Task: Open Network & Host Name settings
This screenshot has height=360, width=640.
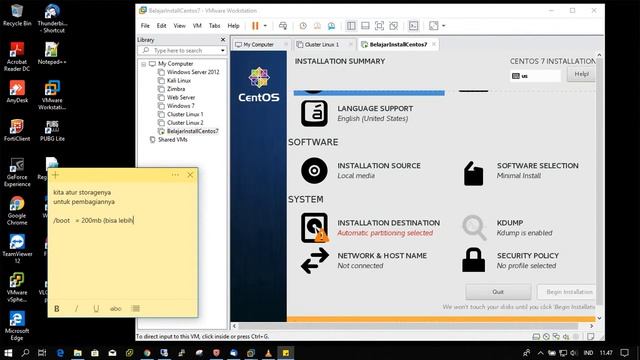Action: 364,260
